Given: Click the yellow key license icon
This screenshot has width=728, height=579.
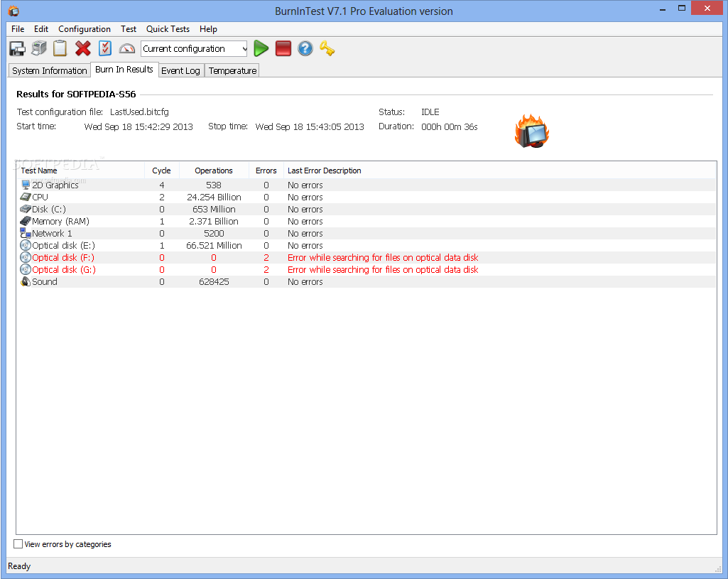Looking at the screenshot, I should tap(327, 48).
